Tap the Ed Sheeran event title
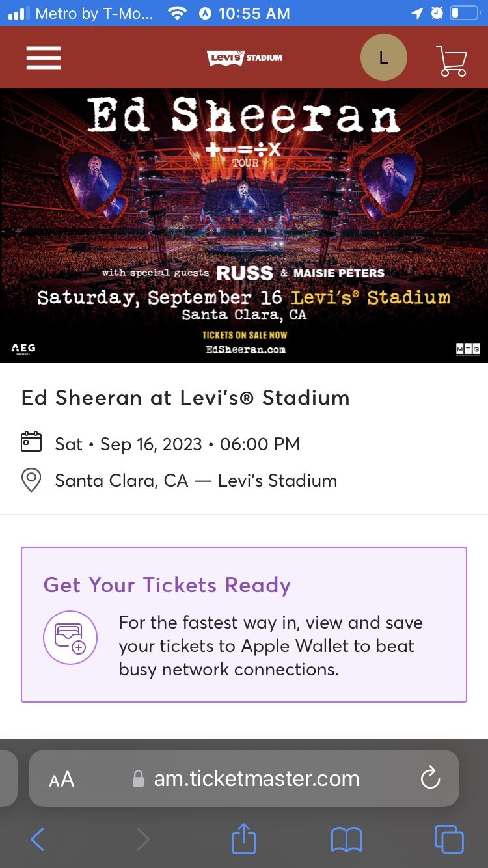Viewport: 488px width, 868px height. [x=185, y=398]
